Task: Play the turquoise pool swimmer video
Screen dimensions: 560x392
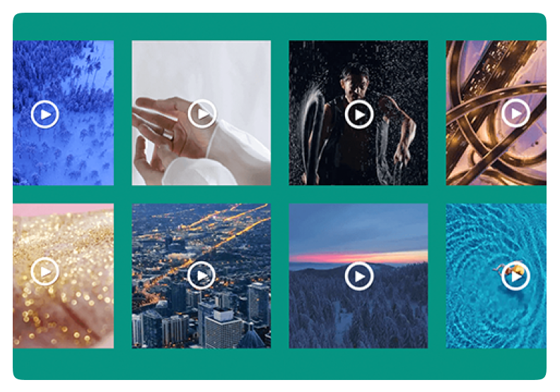Action: click(515, 276)
